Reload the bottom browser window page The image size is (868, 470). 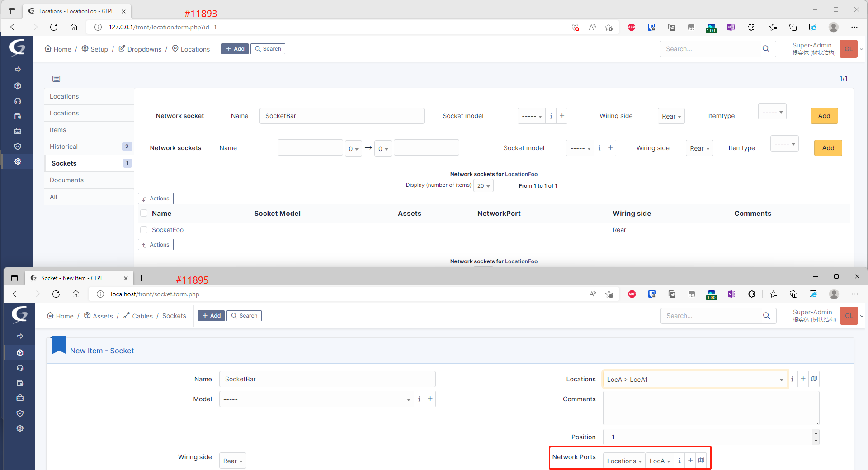click(x=56, y=294)
